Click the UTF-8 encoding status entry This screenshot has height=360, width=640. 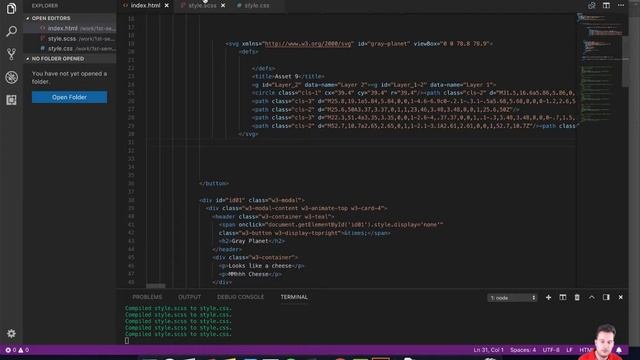point(551,350)
